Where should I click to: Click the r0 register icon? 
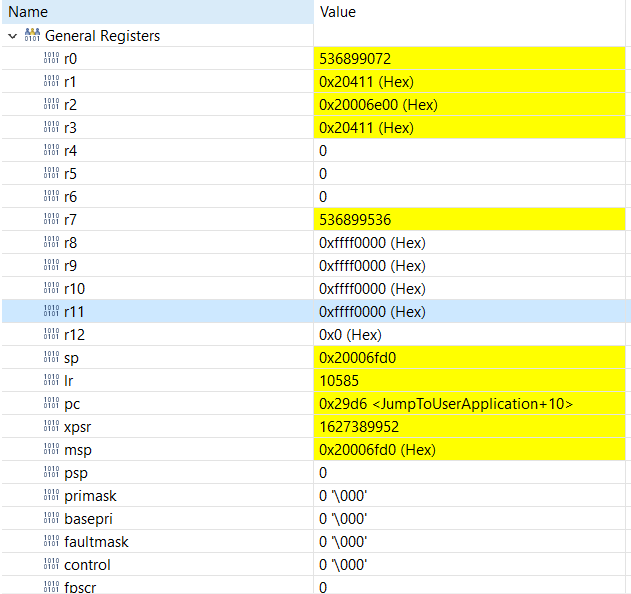(52, 59)
